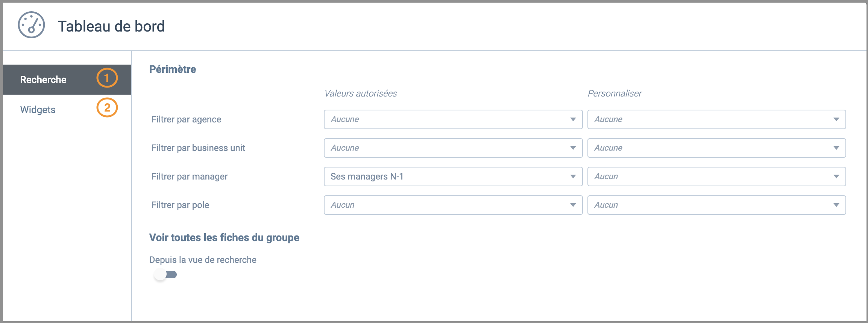Open the 'Ses managers N-1' dropdown
Image resolution: width=868 pixels, height=323 pixels.
pyautogui.click(x=453, y=177)
